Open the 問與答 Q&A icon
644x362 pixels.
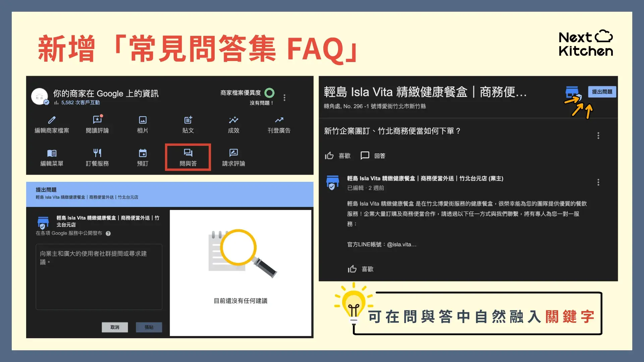pyautogui.click(x=188, y=153)
